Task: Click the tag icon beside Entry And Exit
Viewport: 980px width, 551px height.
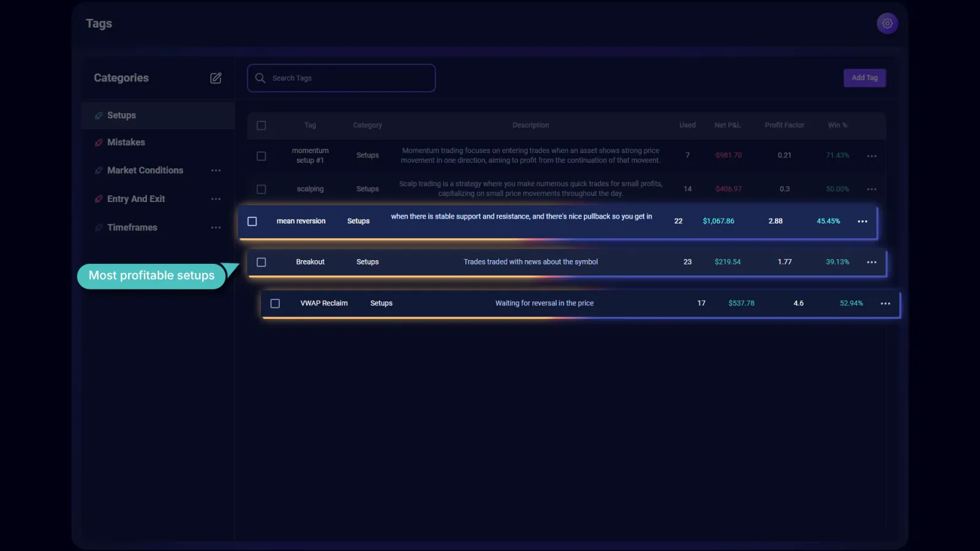Action: tap(99, 198)
